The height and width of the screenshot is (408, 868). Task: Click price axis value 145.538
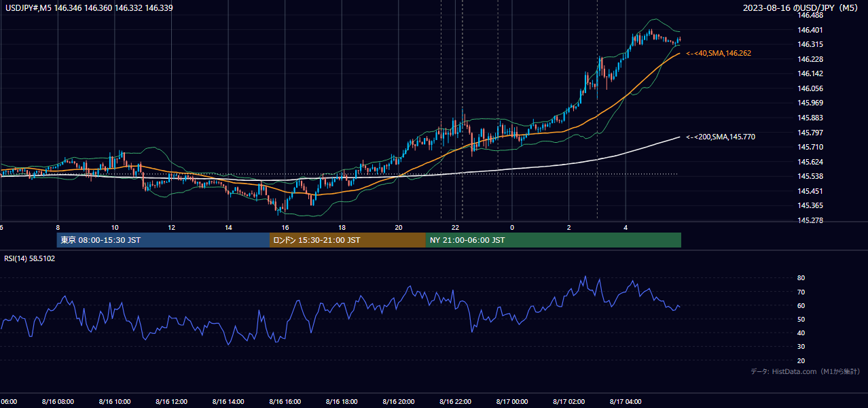pyautogui.click(x=811, y=176)
